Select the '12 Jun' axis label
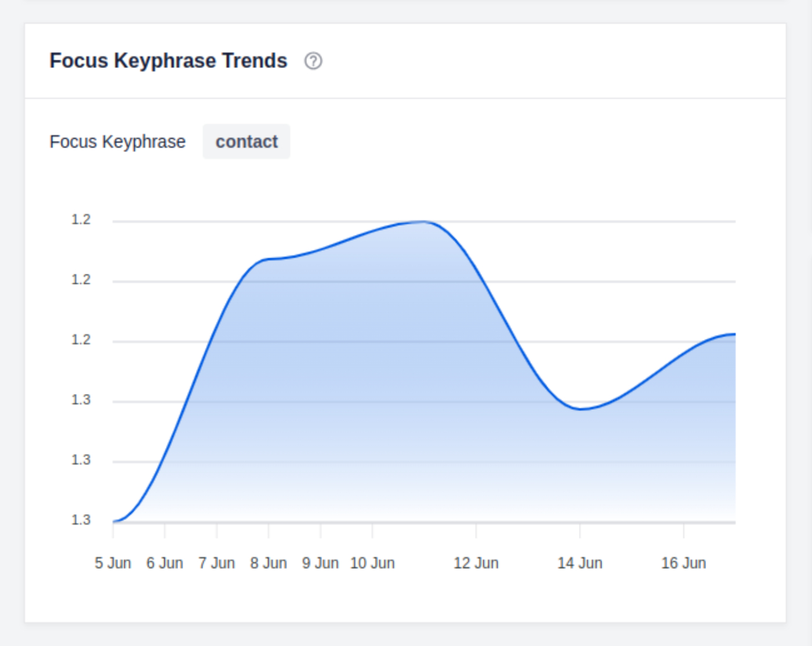This screenshot has width=812, height=646. 476,563
